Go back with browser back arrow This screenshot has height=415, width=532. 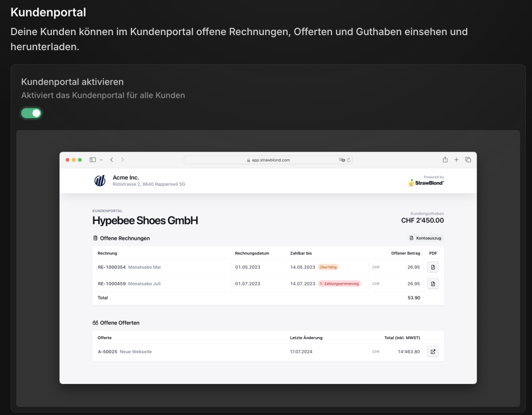pyautogui.click(x=111, y=160)
